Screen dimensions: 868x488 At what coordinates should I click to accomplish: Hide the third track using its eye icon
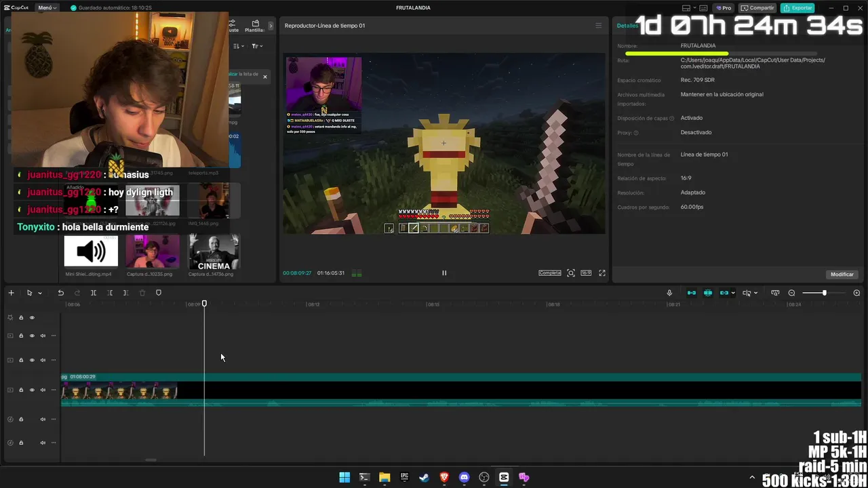pyautogui.click(x=32, y=360)
